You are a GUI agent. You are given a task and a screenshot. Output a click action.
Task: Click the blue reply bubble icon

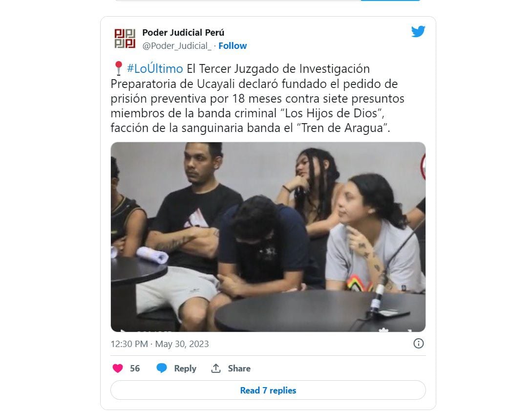pos(162,368)
